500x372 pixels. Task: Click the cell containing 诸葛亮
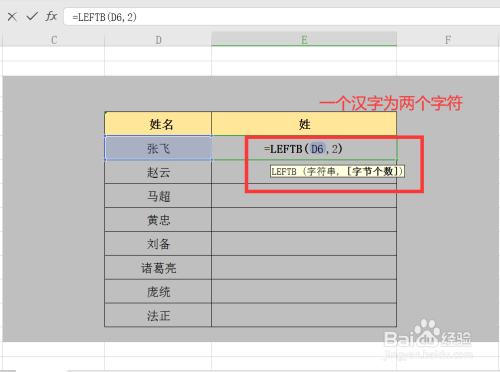(158, 268)
